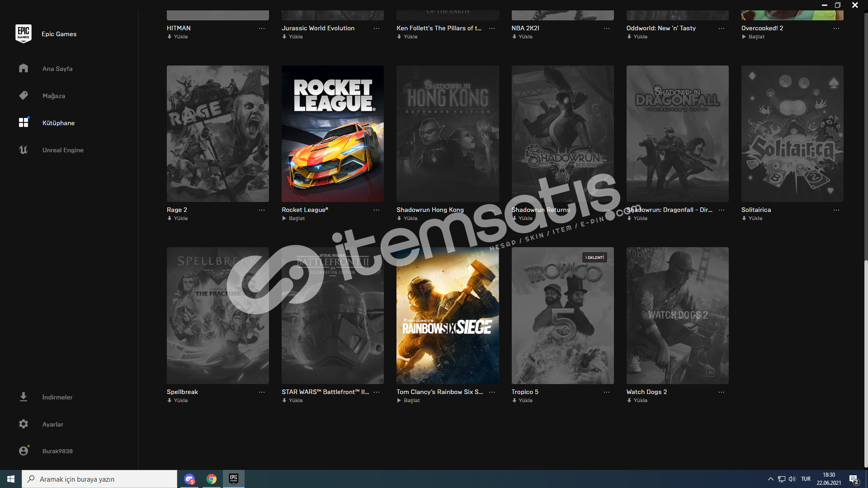Open options menu for Rainbow Six Siege
Screen dimensions: 868x488
(x=492, y=392)
